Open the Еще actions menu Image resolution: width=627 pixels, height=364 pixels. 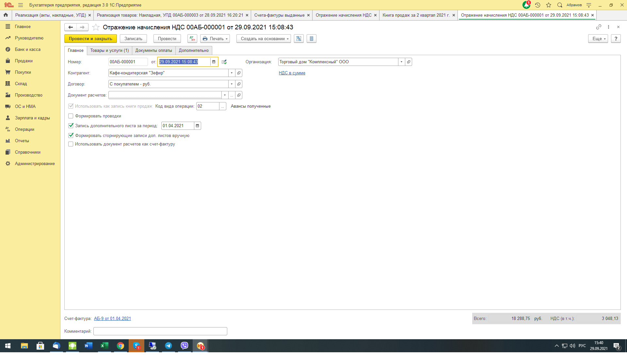pyautogui.click(x=598, y=38)
